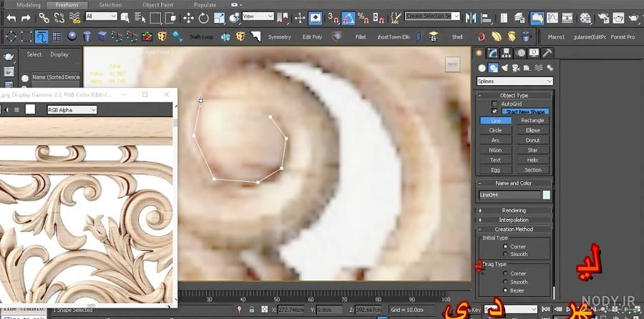Click the Undo arrow in main toolbar
Viewport: 644px width, 319px height.
(11, 18)
